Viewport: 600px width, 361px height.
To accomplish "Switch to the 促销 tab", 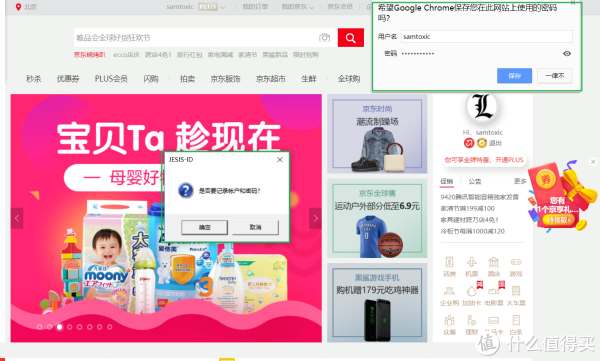I will [446, 181].
